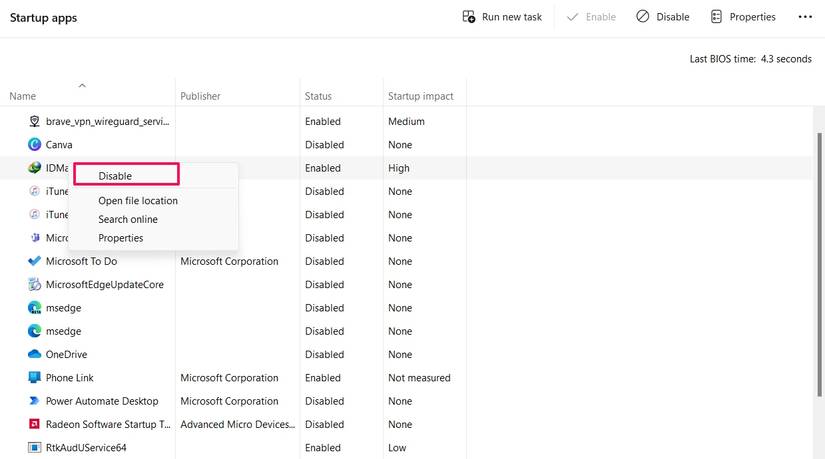Click the OneDrive cloud icon
The width and height of the screenshot is (825, 459).
34,354
